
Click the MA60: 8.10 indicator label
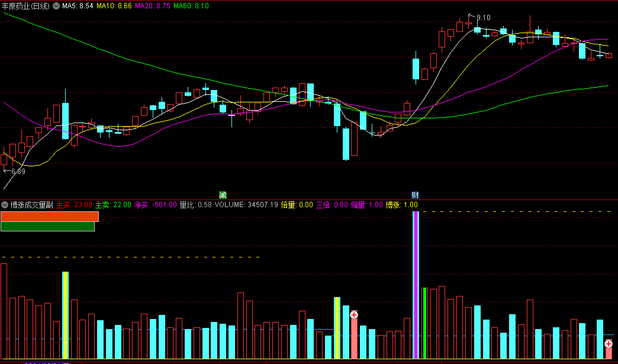click(191, 6)
